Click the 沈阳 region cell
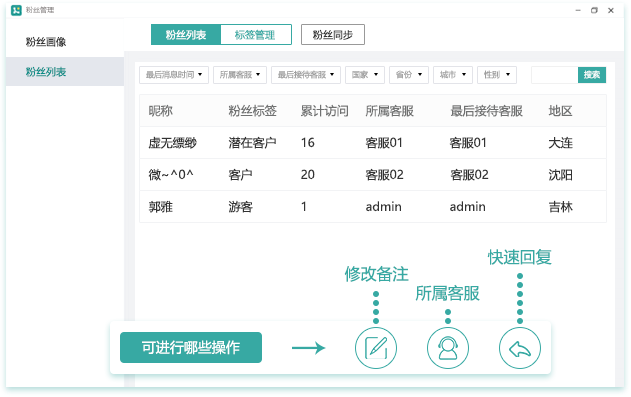631x397 pixels. pos(560,175)
